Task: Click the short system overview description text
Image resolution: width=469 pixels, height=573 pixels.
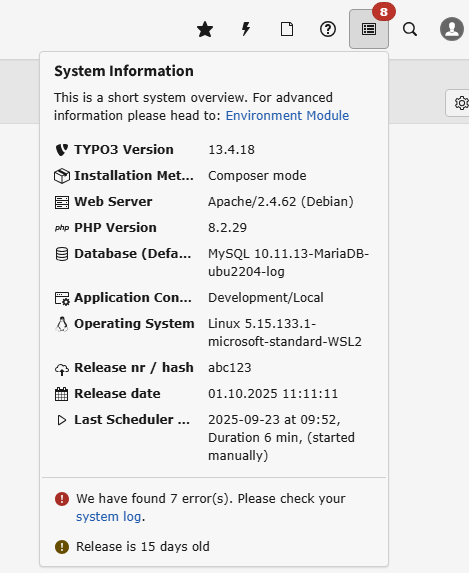Action: point(201,107)
